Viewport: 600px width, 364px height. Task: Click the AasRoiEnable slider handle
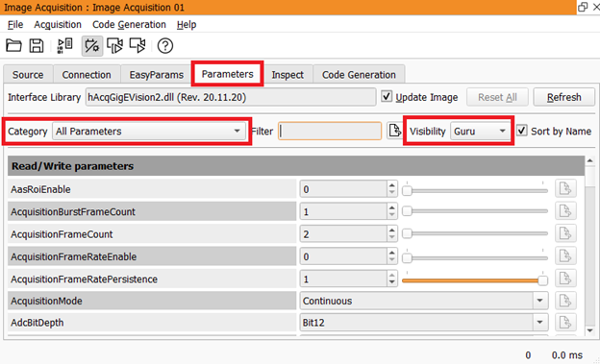[x=407, y=190]
